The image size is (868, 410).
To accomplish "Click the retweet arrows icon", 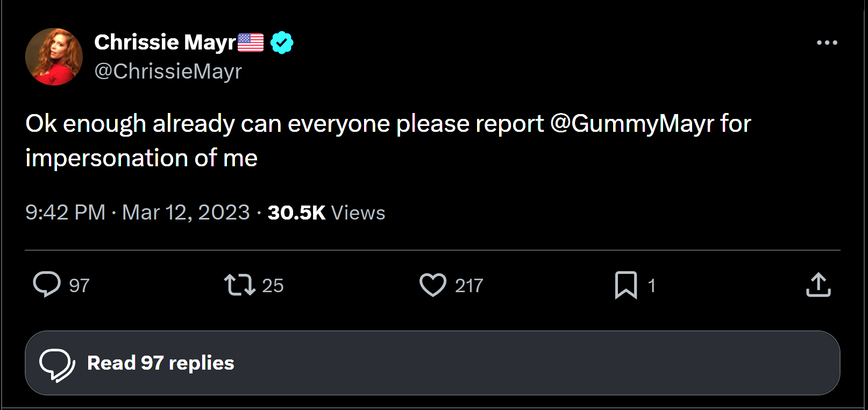I will (239, 285).
